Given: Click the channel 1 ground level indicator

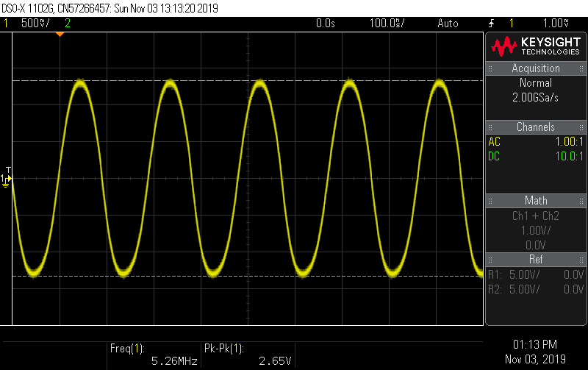Looking at the screenshot, I should click(6, 181).
